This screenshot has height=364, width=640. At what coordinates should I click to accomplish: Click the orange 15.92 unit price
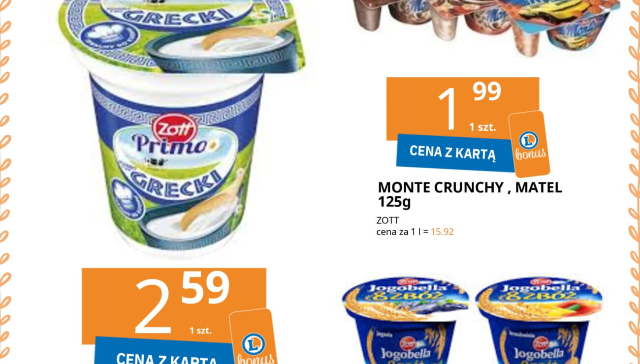click(x=442, y=232)
